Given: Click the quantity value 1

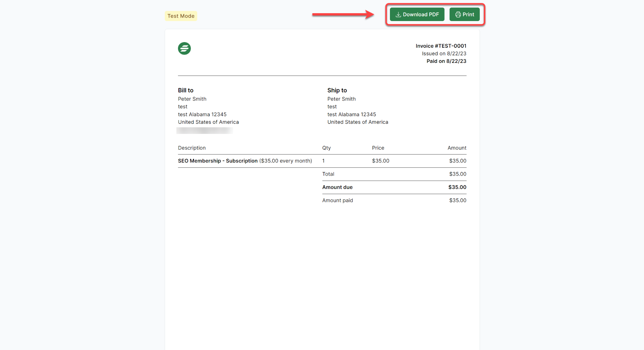Looking at the screenshot, I should tap(323, 161).
